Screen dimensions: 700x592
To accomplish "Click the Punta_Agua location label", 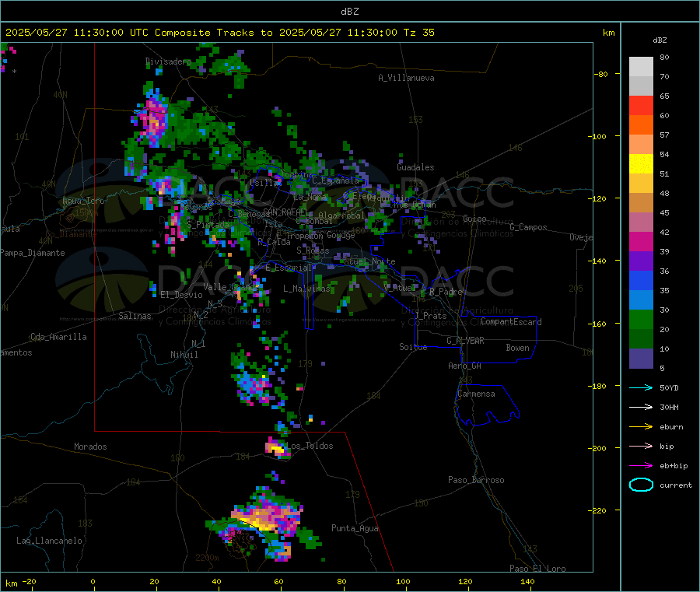I will coord(355,528).
